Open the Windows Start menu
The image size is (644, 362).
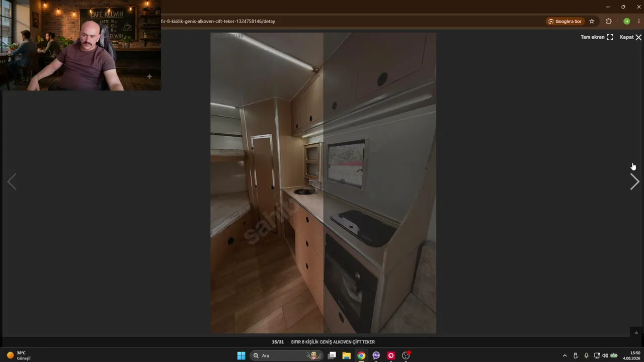241,355
